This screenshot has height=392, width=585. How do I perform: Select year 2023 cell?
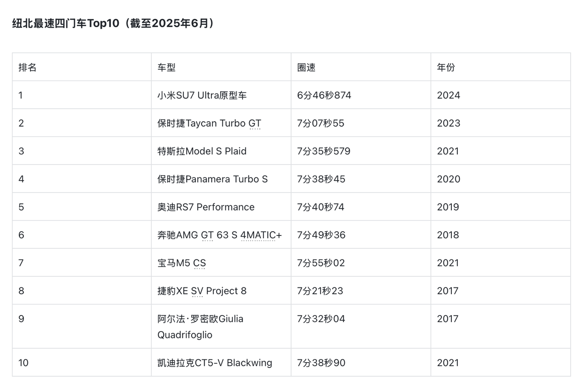tap(500, 123)
